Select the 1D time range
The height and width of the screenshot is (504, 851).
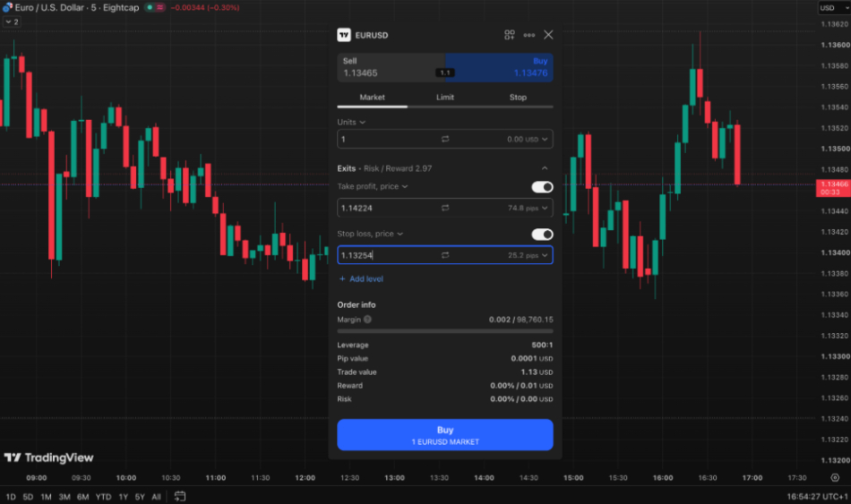tap(11, 497)
